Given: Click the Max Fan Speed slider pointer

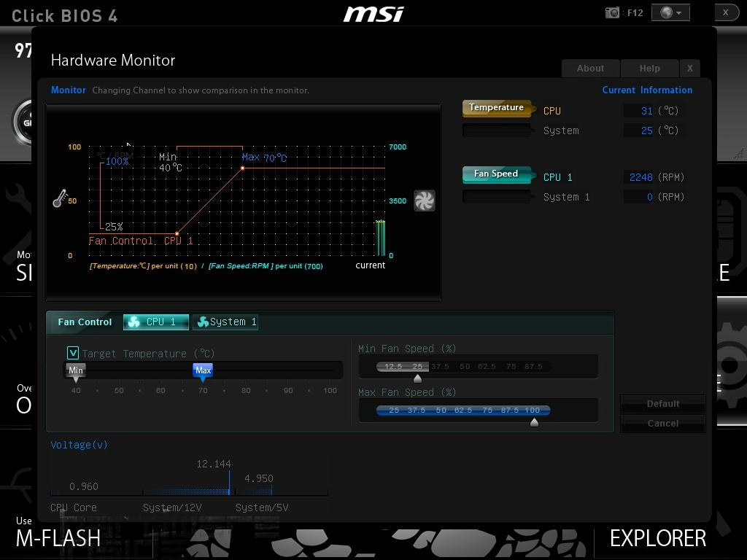Looking at the screenshot, I should click(534, 422).
